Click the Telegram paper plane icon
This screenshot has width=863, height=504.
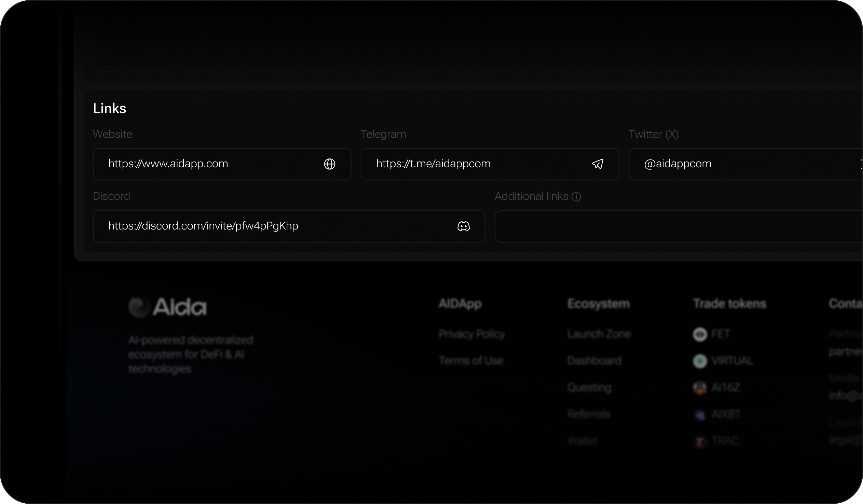[x=598, y=164]
